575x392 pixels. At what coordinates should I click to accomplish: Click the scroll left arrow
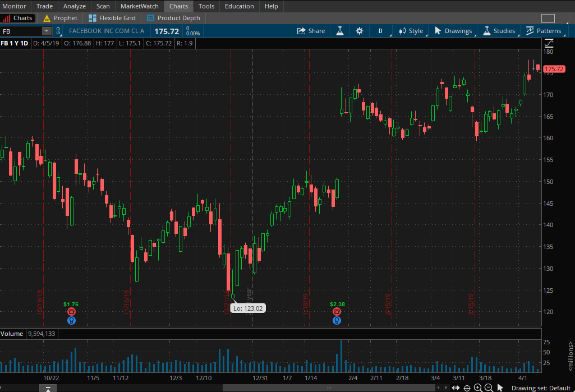point(439,388)
